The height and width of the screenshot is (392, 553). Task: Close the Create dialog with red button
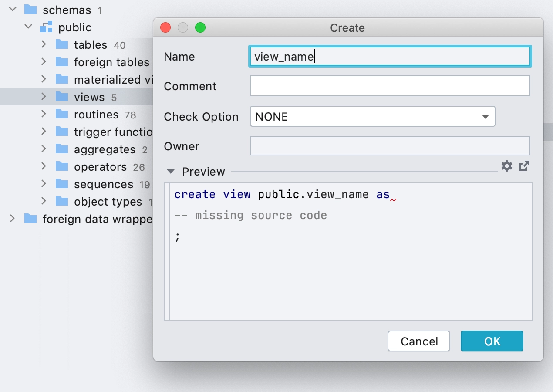tap(165, 27)
